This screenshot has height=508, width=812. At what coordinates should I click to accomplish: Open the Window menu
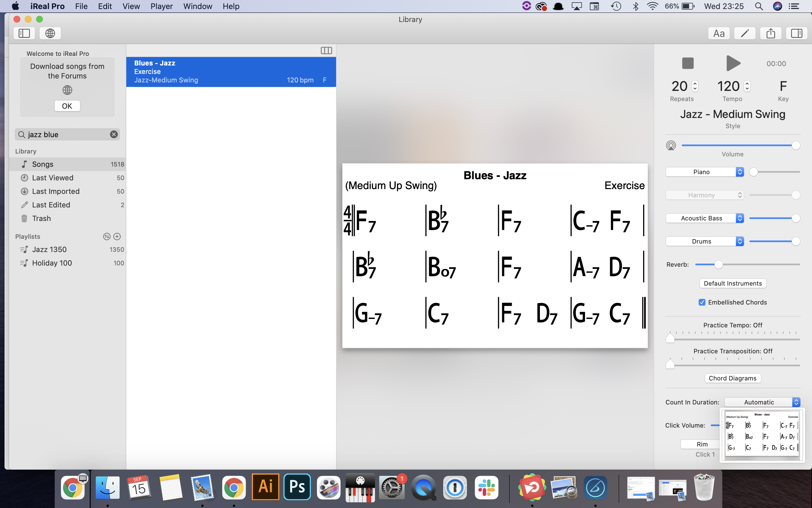(198, 6)
